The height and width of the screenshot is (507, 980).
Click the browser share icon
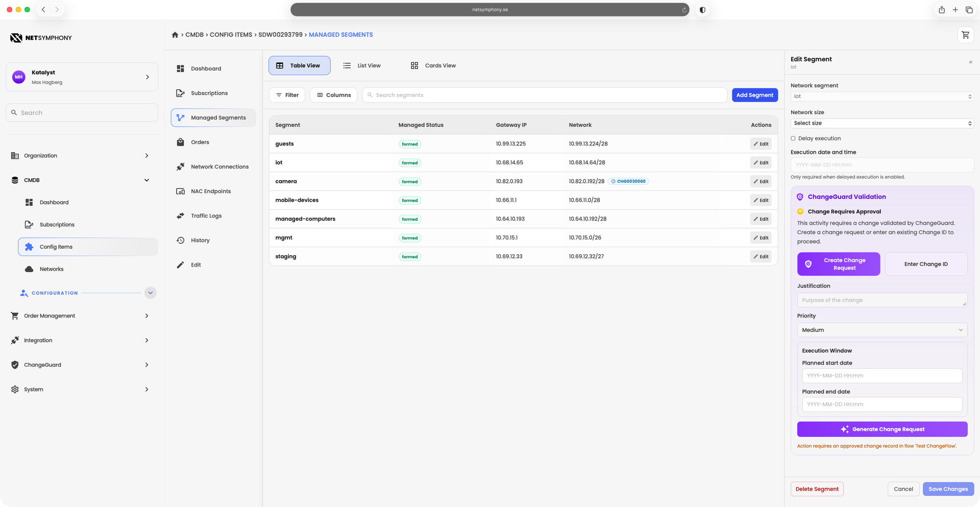coord(941,10)
